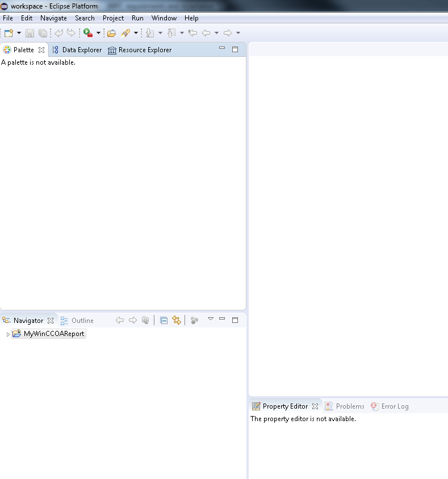Click the Save toolbar icon

pyautogui.click(x=30, y=33)
